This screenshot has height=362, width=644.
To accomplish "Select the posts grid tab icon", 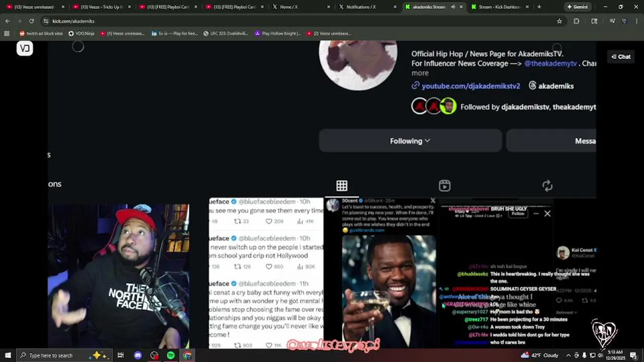I will coord(342,186).
